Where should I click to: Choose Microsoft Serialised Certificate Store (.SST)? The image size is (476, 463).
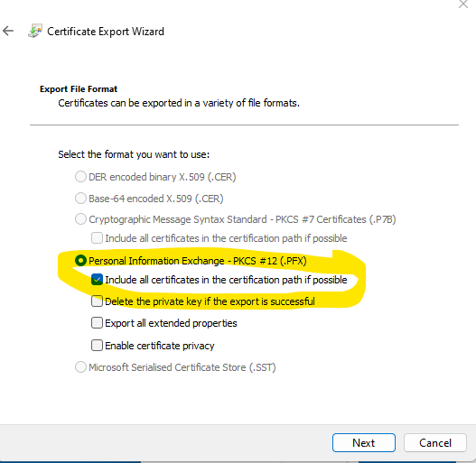80,367
